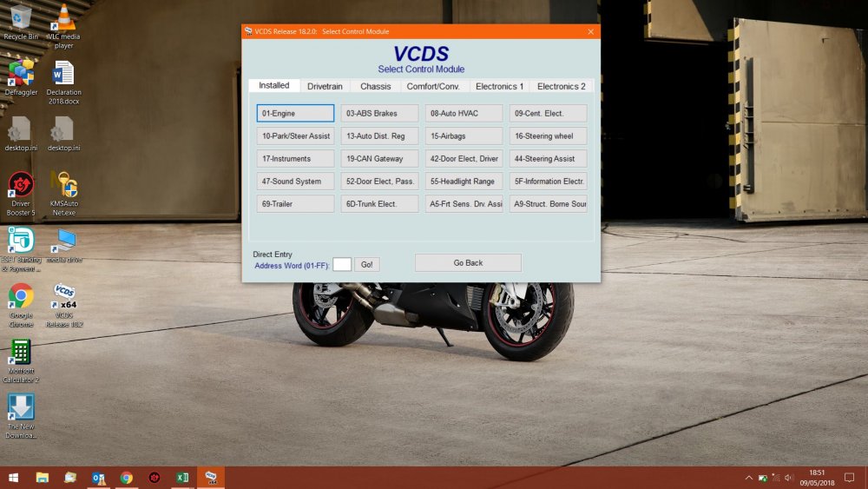Screen dimensions: 868x489
Task: Open the Driver Booster 5 shortcut
Action: click(x=21, y=194)
